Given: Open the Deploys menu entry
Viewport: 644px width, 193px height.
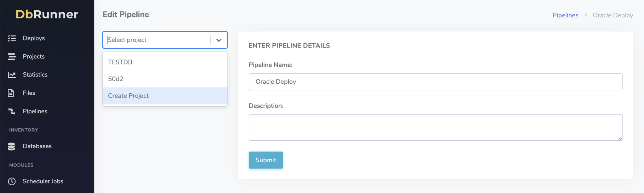Looking at the screenshot, I should click(34, 38).
